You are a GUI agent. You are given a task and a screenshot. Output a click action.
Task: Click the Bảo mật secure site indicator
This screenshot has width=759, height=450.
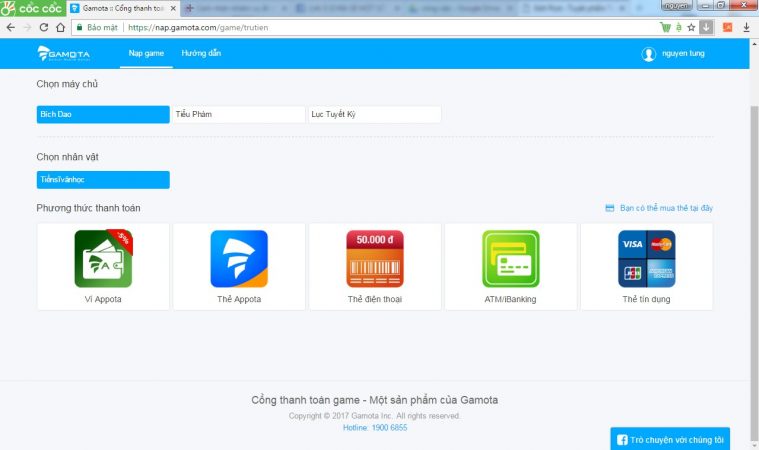pyautogui.click(x=97, y=28)
